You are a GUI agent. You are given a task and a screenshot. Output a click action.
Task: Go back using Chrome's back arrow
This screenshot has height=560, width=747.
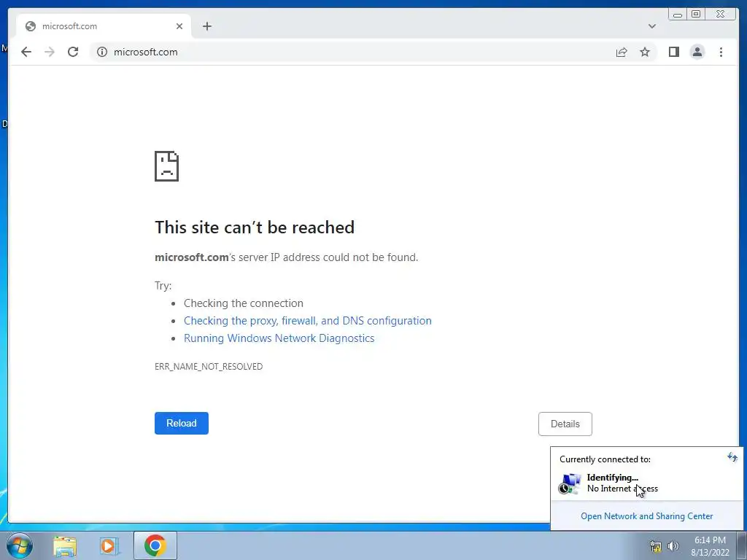point(26,52)
